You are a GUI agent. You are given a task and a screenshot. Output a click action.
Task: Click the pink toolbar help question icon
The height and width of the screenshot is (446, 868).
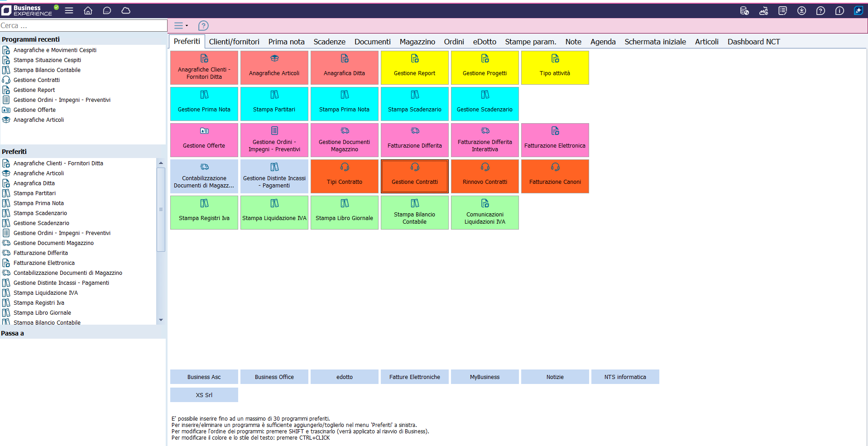coord(204,26)
